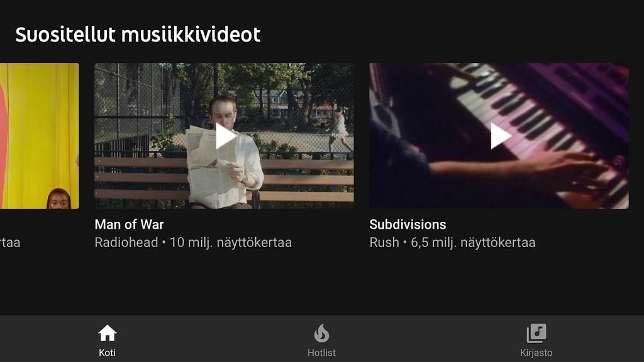
Task: Switch to the Kirjasto tab label
Action: (x=536, y=353)
